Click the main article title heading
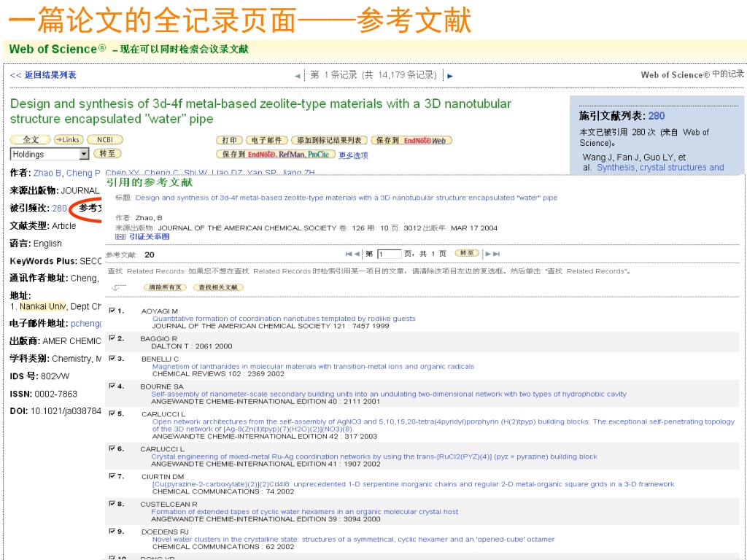This screenshot has width=747, height=560. [260, 111]
